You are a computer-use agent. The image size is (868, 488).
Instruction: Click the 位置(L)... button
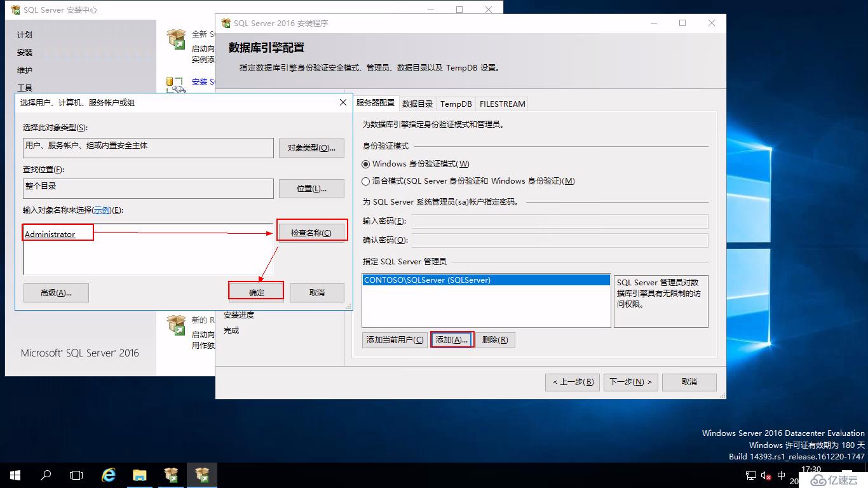coord(311,189)
